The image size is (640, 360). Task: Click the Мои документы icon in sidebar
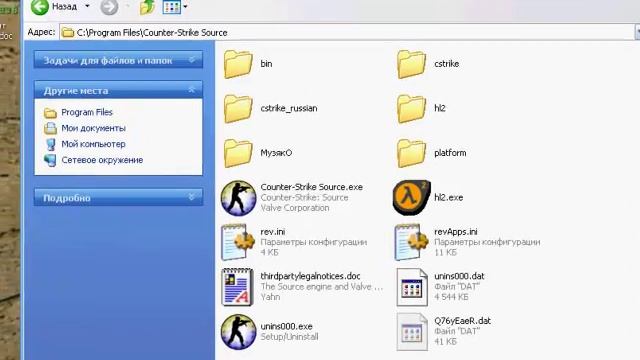click(x=50, y=128)
